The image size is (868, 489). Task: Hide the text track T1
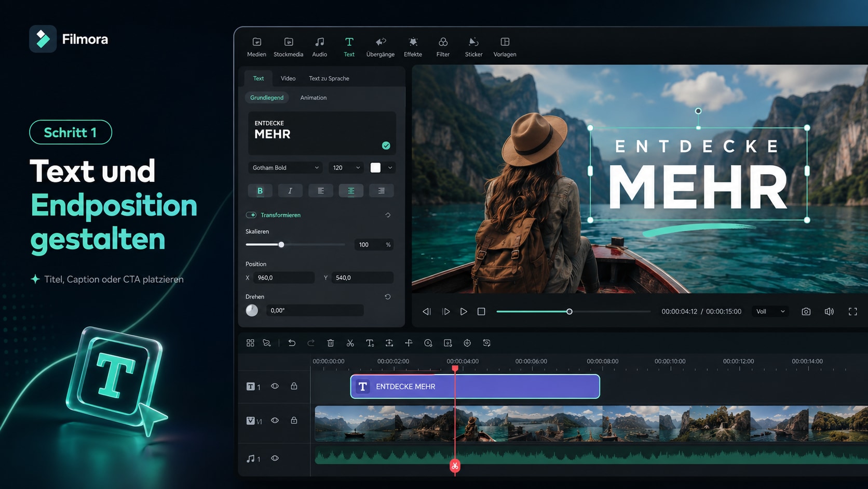(x=275, y=386)
